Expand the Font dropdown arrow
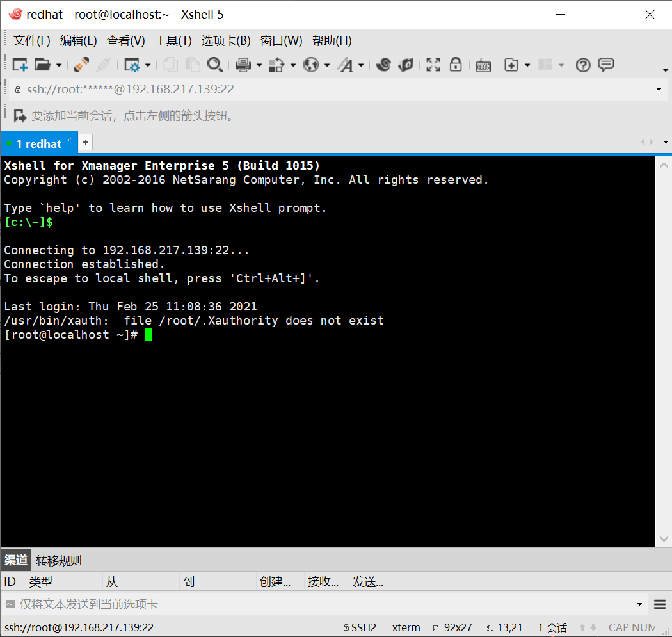 point(361,65)
